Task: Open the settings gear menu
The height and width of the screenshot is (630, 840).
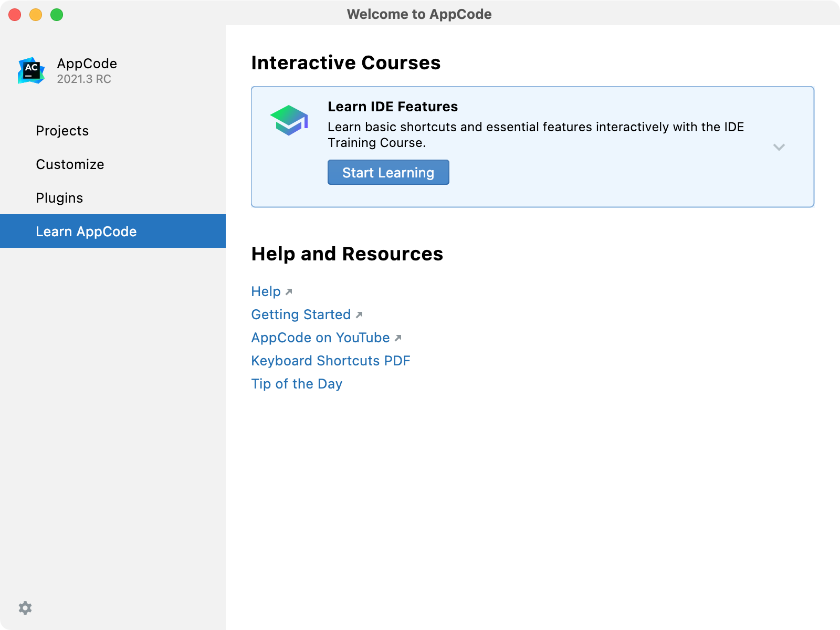Action: pos(25,608)
